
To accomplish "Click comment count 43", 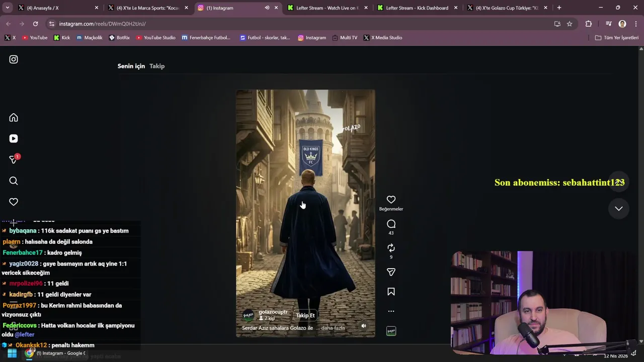I will [x=391, y=233].
